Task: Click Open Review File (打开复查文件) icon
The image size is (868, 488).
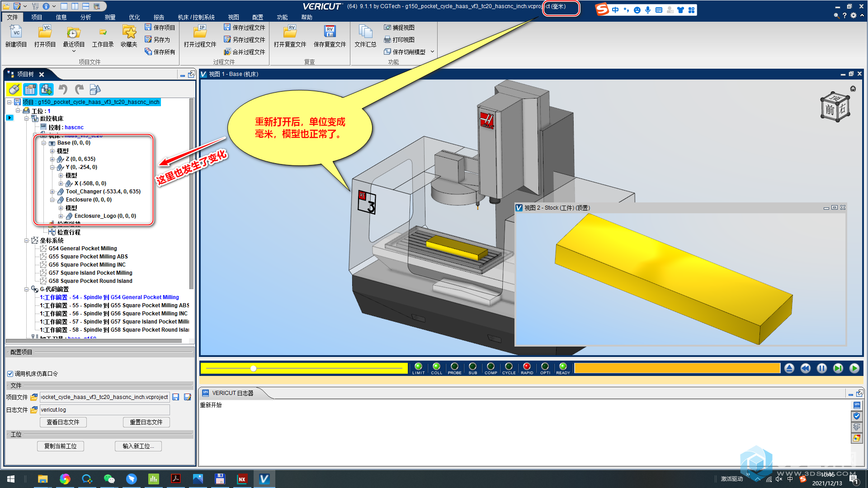Action: [290, 36]
